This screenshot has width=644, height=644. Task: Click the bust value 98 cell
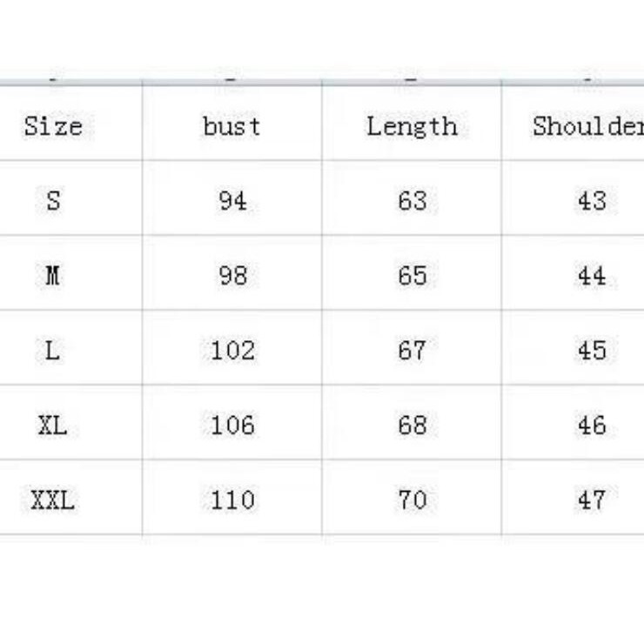232,276
